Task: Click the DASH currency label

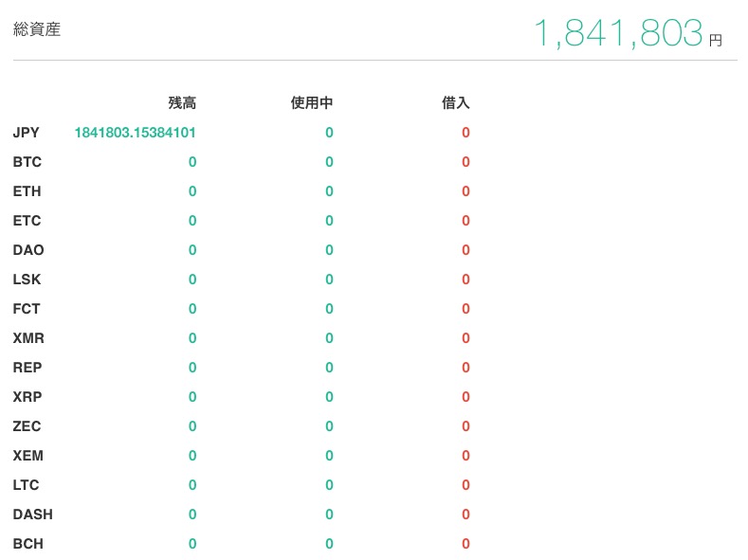Action: 33,515
